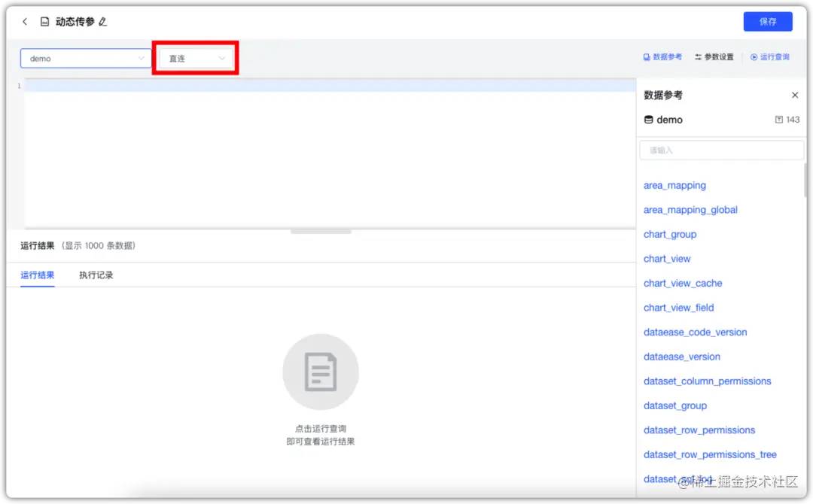The height and width of the screenshot is (504, 813).
Task: Select table dataset_column_permissions
Action: (707, 381)
